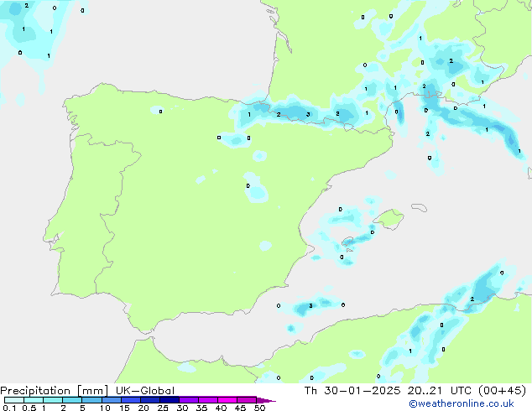Select the 2–5 mm legend color swatch
Image resolution: width=532 pixels, height=411 pixels.
[72, 400]
